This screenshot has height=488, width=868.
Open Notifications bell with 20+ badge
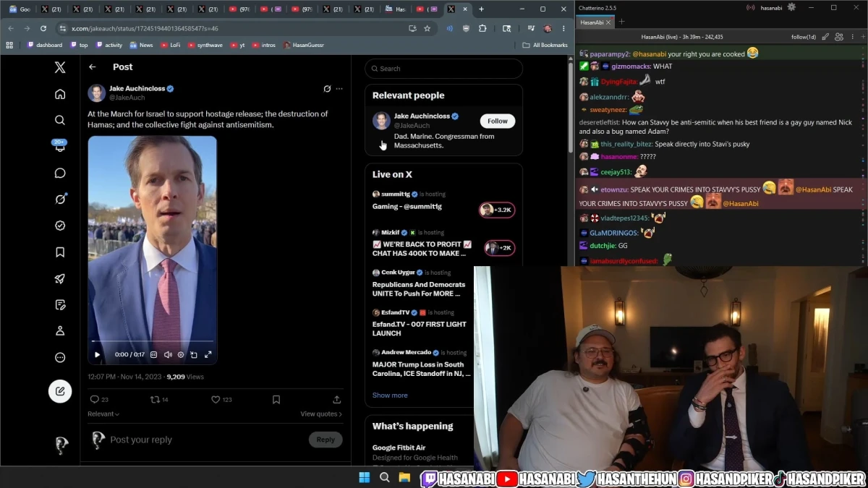(60, 146)
